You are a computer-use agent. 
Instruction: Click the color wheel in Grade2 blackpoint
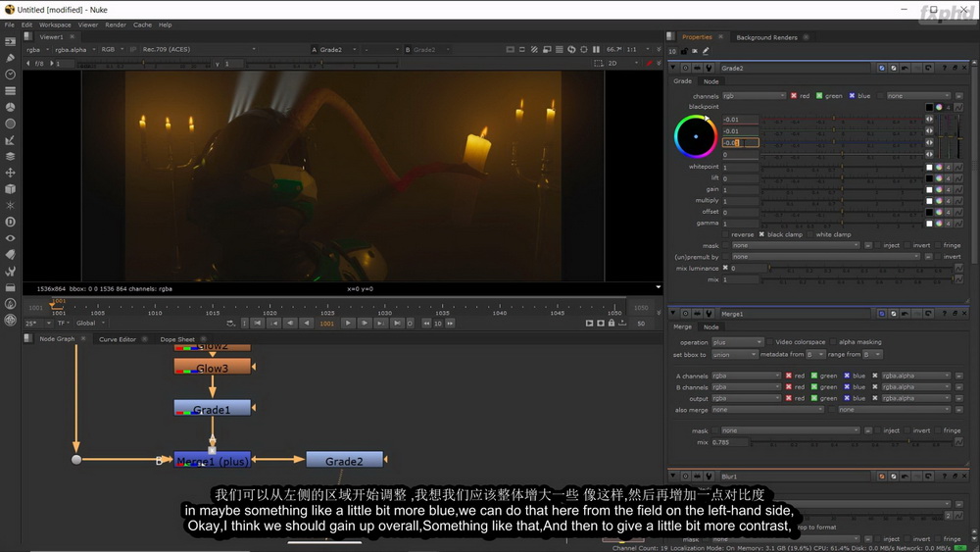[x=695, y=136]
